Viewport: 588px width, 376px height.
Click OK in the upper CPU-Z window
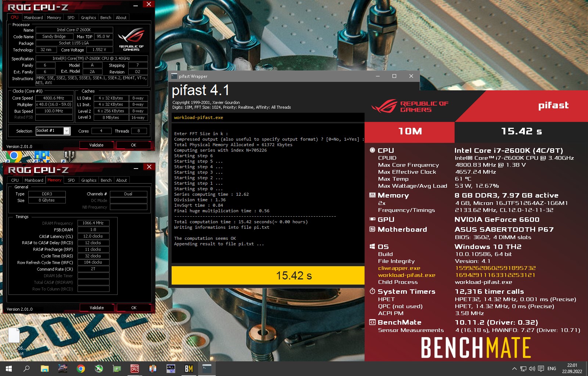(x=133, y=145)
